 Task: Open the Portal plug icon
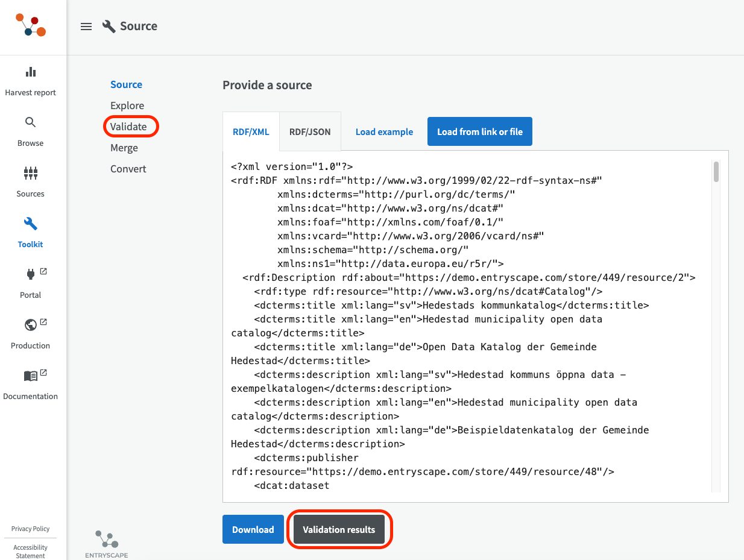tap(31, 275)
